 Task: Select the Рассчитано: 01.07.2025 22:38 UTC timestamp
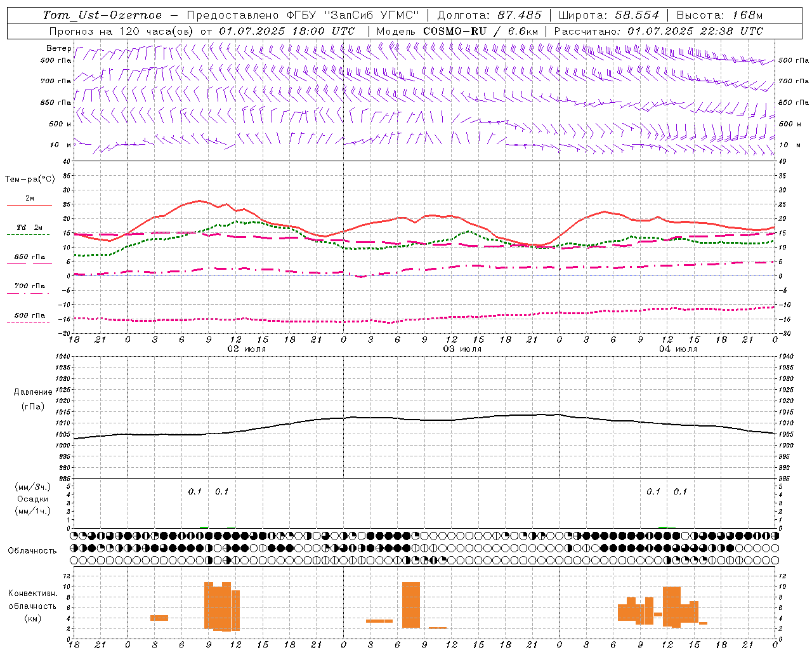658,31
